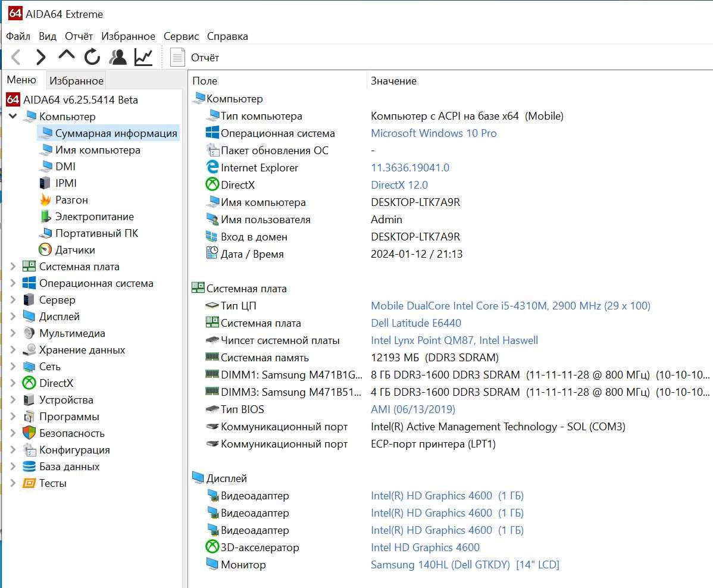Viewport: 713px width, 588px height.
Task: Expand the Мультимедиа tree node
Action: pos(12,333)
